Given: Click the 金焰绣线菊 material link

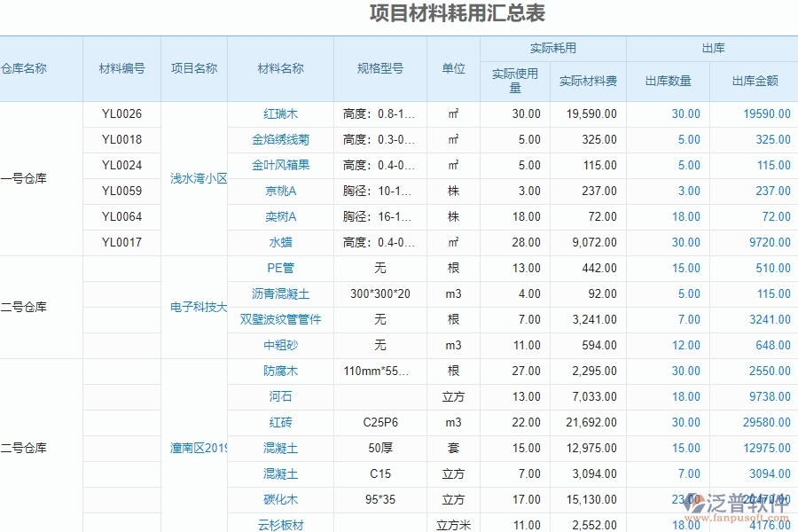Looking at the screenshot, I should pos(280,139).
